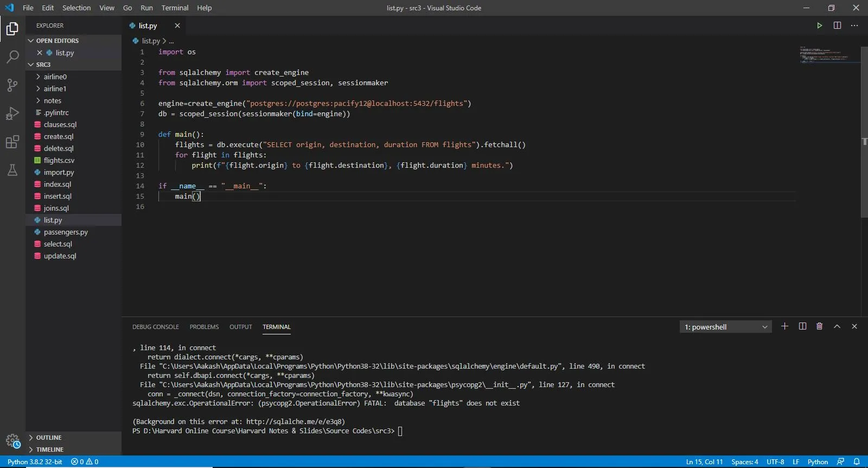
Task: Open the Run and Debug view
Action: pos(12,113)
